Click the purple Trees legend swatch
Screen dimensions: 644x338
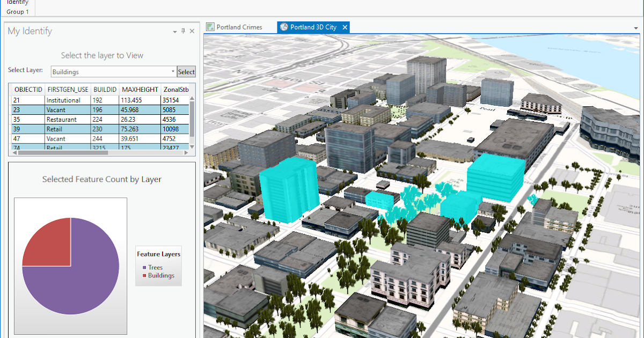pyautogui.click(x=144, y=267)
